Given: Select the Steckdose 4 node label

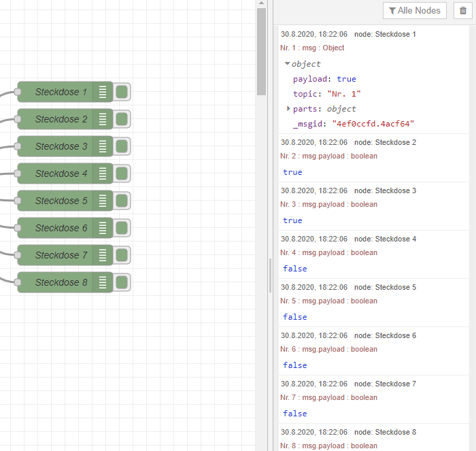Looking at the screenshot, I should coord(61,173).
